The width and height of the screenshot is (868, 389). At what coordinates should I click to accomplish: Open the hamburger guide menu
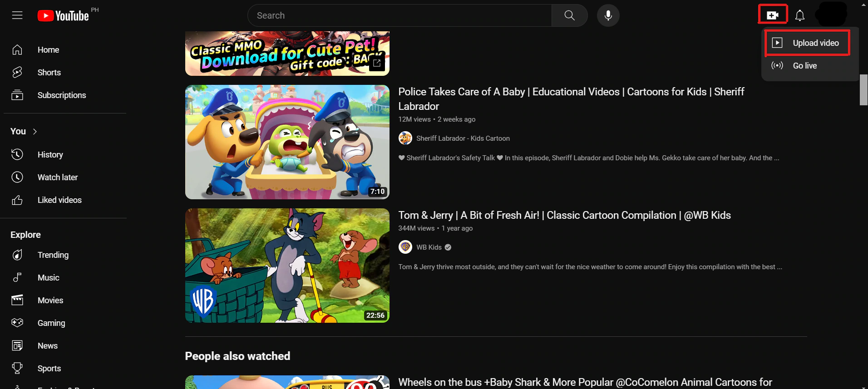tap(17, 15)
